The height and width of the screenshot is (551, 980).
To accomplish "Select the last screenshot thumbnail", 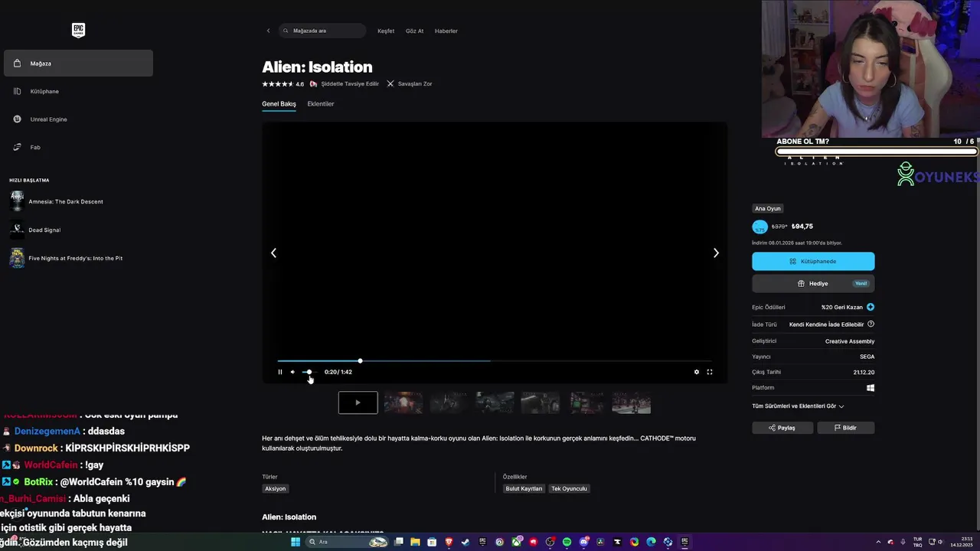I will pyautogui.click(x=632, y=403).
